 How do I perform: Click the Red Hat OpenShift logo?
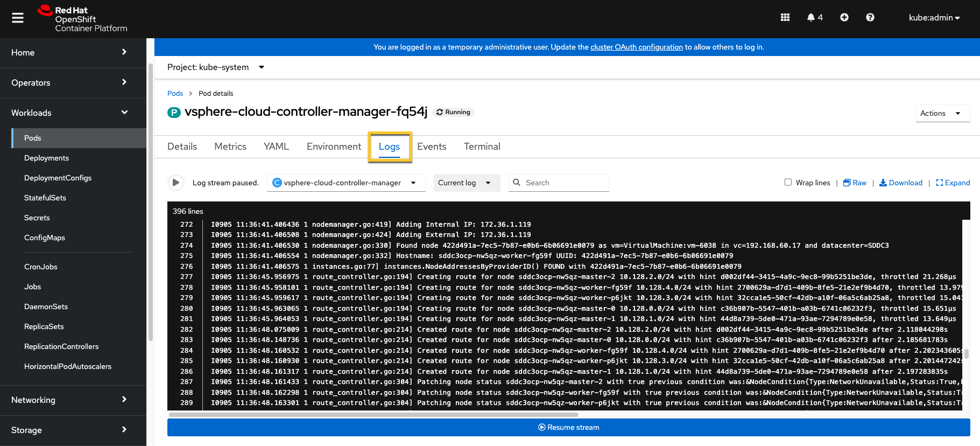pyautogui.click(x=82, y=19)
